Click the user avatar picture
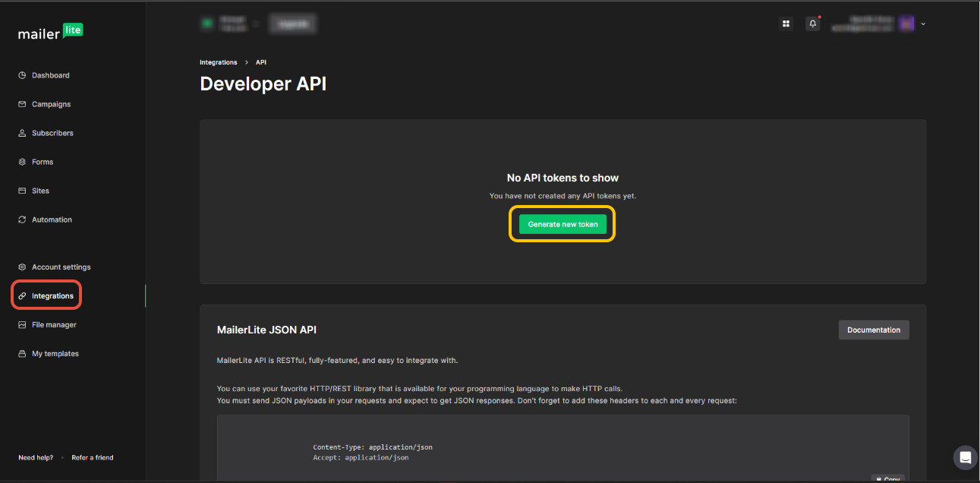This screenshot has height=483, width=980. coord(906,24)
